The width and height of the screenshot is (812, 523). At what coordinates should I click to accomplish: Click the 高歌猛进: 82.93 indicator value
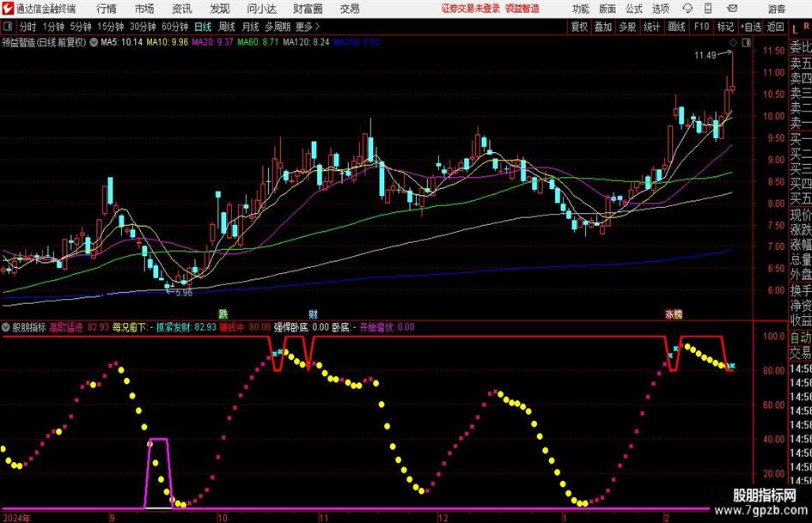79,327
